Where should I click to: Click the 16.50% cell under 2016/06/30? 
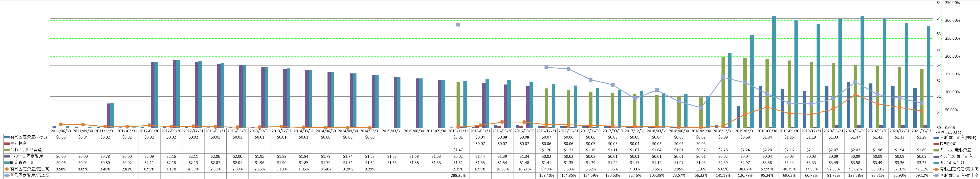[502, 169]
